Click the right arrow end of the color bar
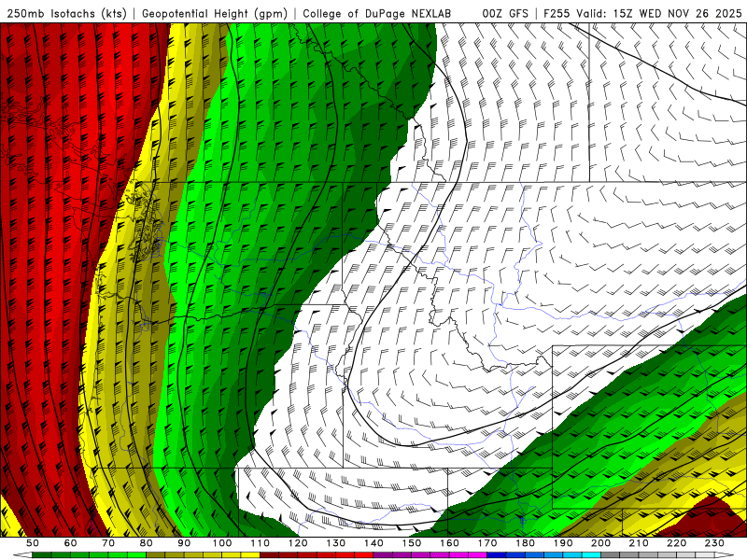The image size is (747, 560). click(x=724, y=555)
